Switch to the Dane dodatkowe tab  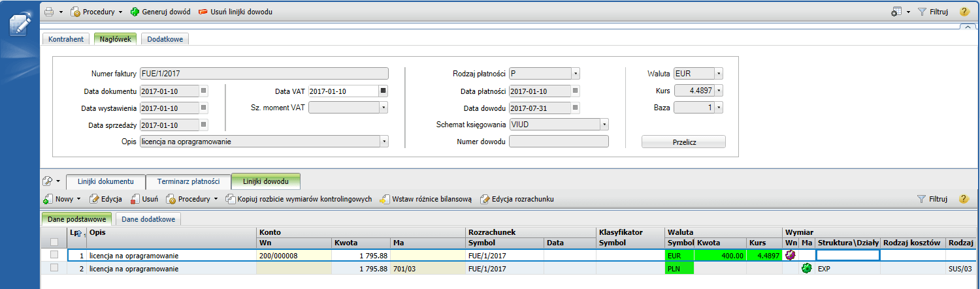click(148, 219)
